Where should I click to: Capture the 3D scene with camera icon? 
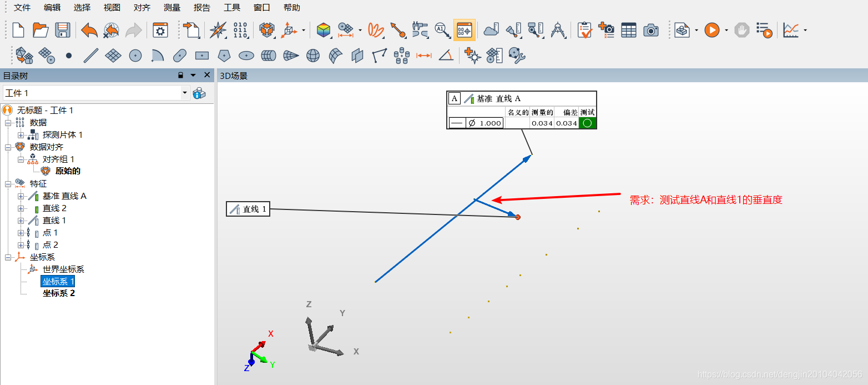(x=651, y=30)
